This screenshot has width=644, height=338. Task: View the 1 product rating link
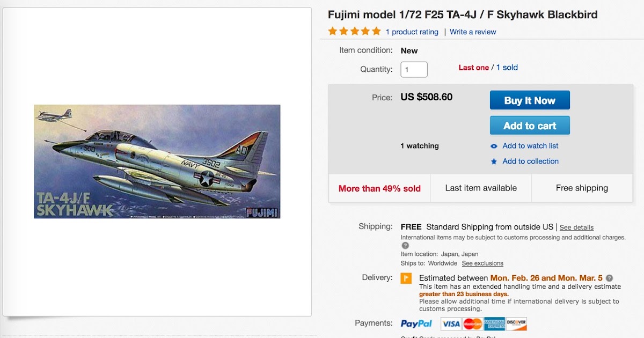tap(412, 32)
